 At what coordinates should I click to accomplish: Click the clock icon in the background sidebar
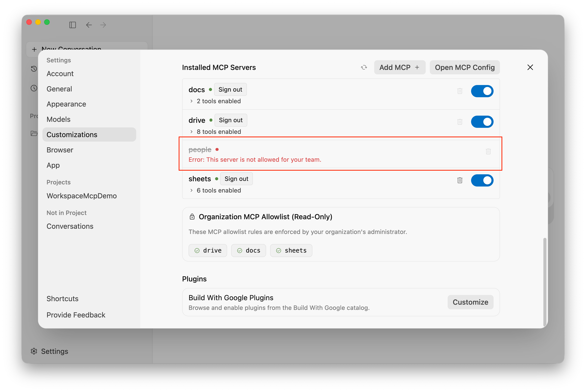[x=34, y=88]
